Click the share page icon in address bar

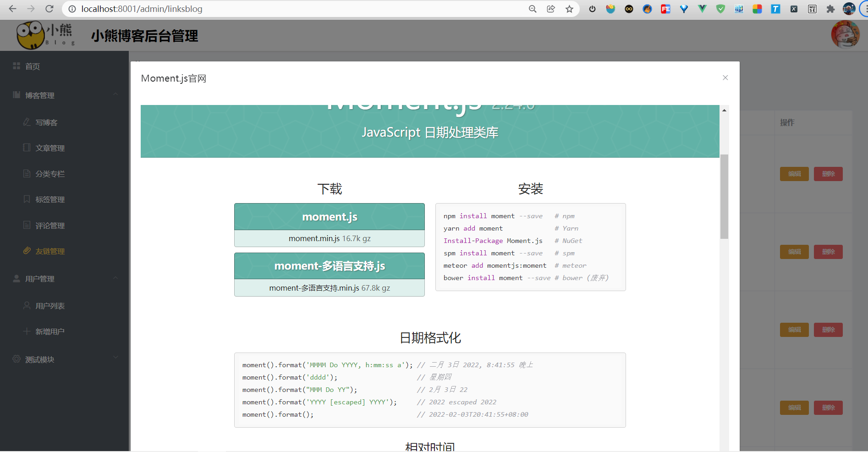[551, 9]
